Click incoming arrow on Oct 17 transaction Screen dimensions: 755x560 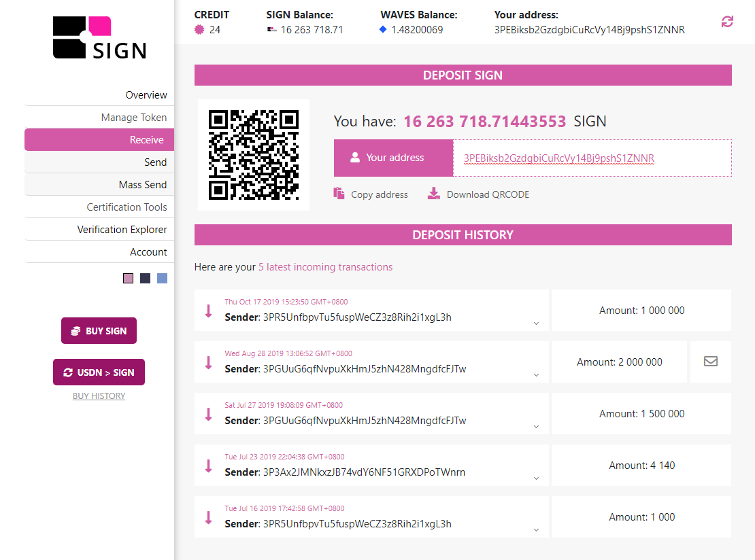pos(209,311)
